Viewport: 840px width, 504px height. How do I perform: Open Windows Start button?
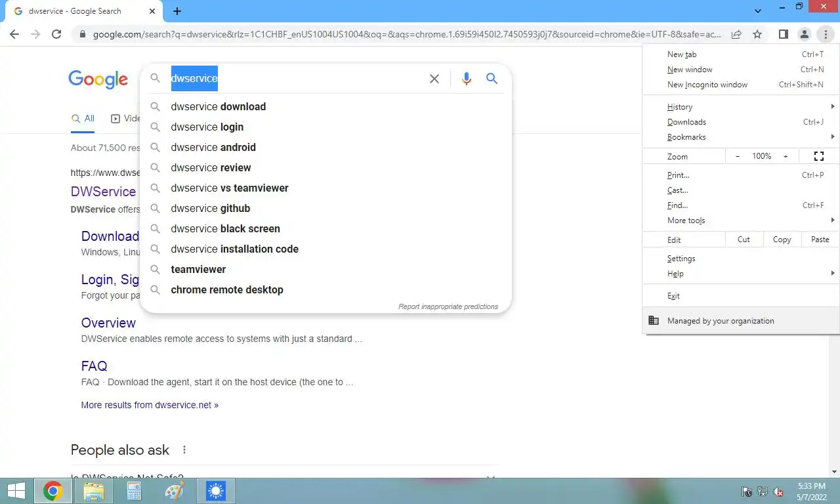16,490
